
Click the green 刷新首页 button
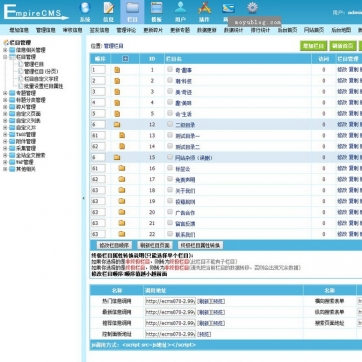pos(342,46)
